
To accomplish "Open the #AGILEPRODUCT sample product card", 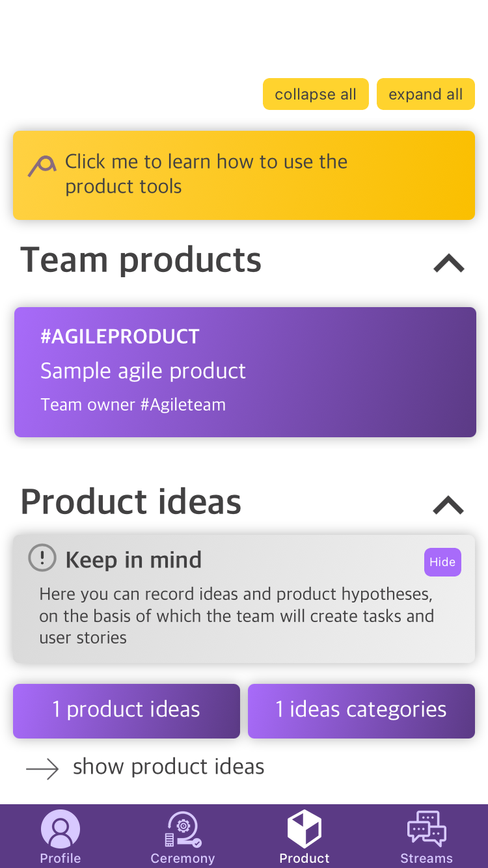I will (x=245, y=372).
